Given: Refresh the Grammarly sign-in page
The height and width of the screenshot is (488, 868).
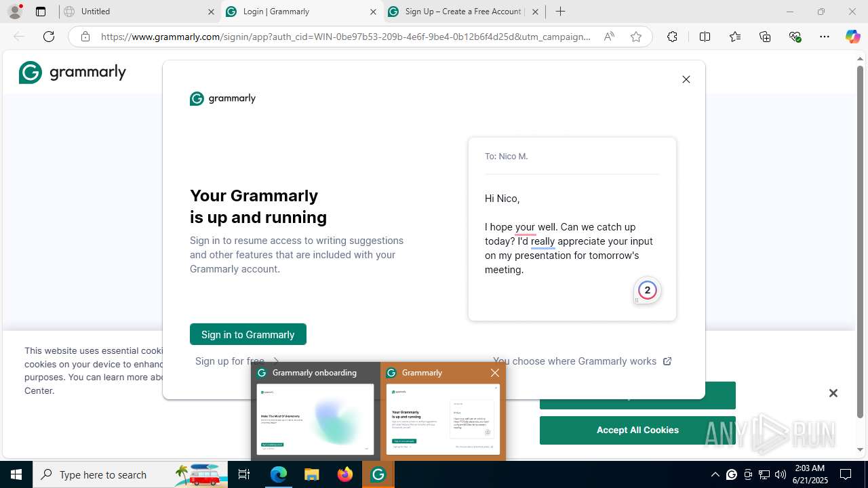Looking at the screenshot, I should pyautogui.click(x=49, y=37).
